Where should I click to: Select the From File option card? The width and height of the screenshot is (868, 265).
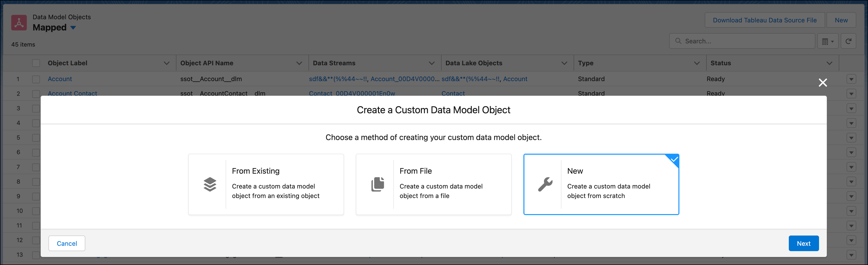coord(433,184)
